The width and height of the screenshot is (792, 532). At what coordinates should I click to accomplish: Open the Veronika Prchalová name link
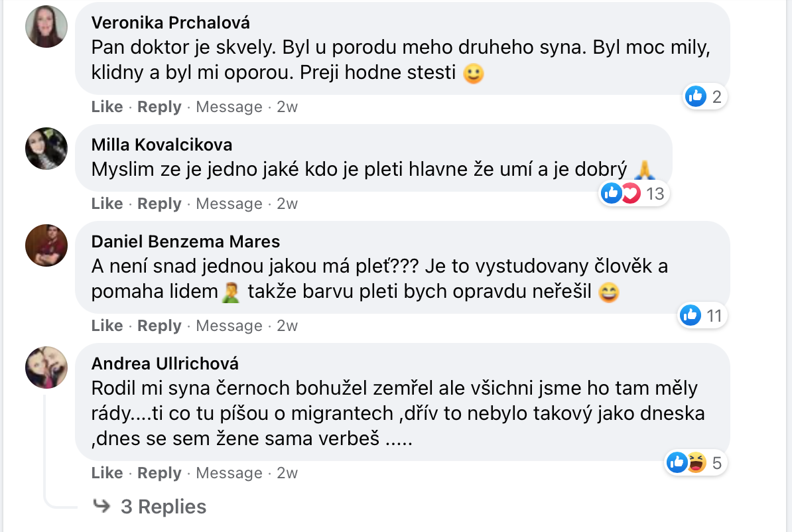[x=170, y=22]
